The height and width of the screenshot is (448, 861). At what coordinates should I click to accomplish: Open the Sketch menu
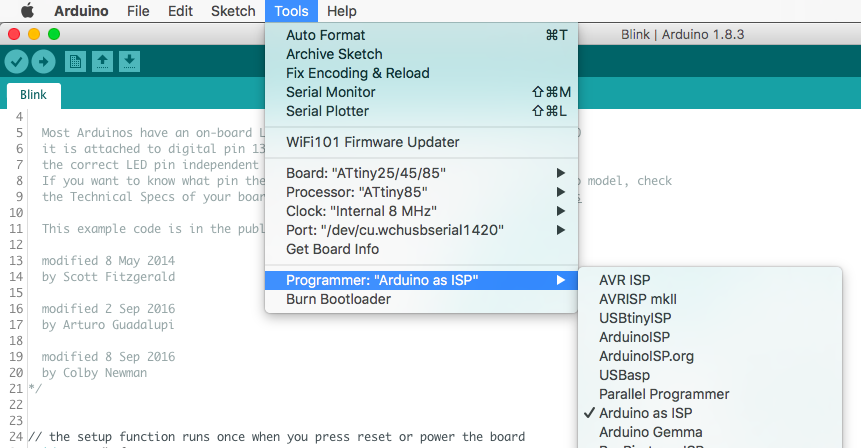click(x=233, y=11)
